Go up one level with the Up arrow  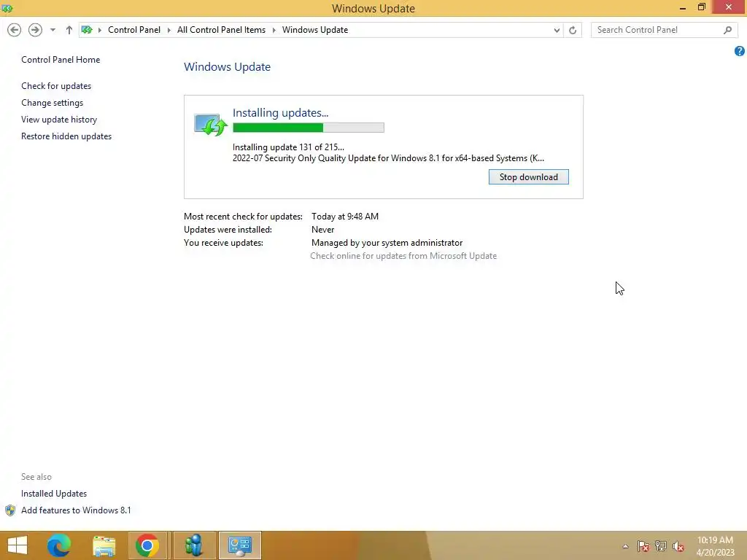click(69, 30)
